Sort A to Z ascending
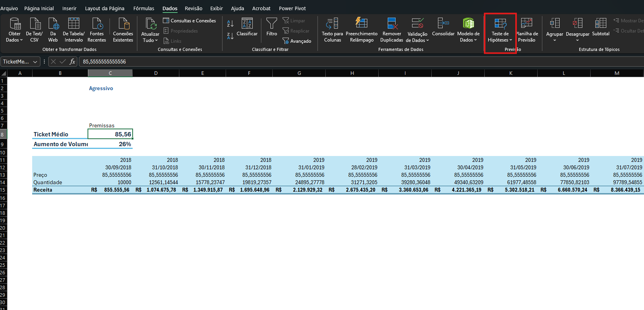 click(230, 24)
